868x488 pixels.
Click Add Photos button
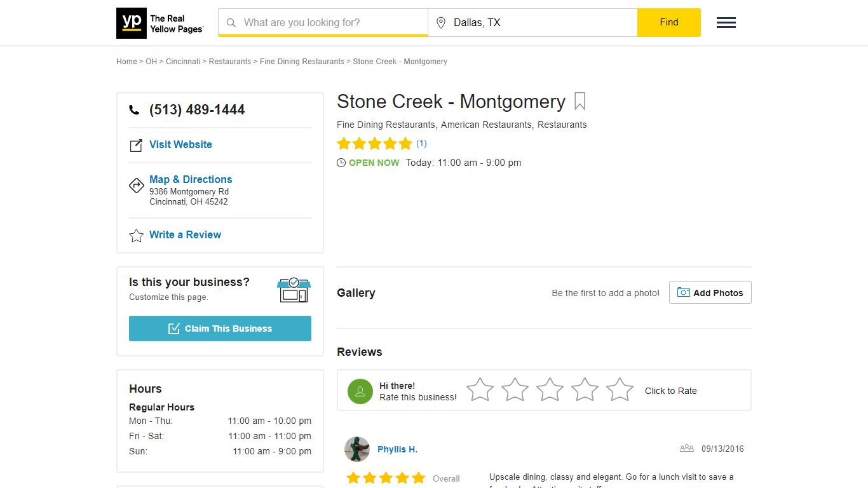click(x=710, y=292)
